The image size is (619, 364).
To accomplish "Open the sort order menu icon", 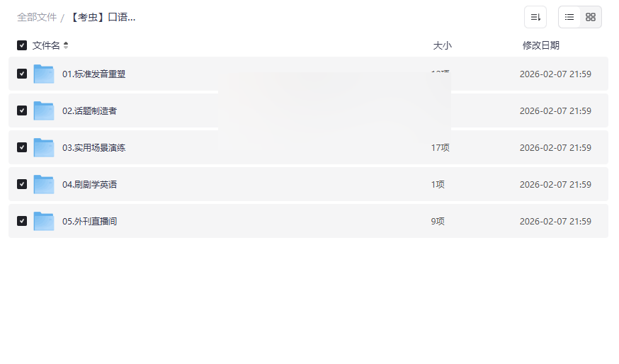I will point(535,17).
